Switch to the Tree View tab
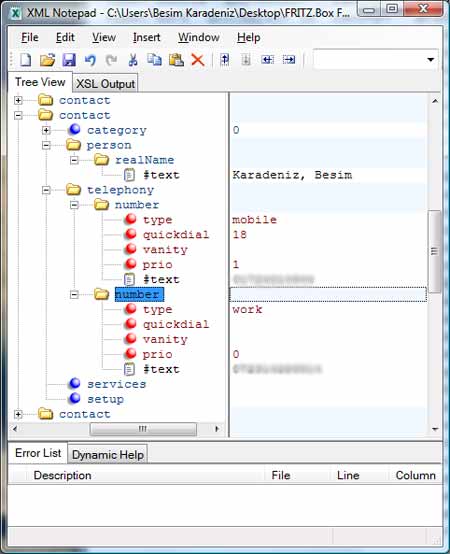Viewport: 450px width, 554px height. pyautogui.click(x=40, y=82)
